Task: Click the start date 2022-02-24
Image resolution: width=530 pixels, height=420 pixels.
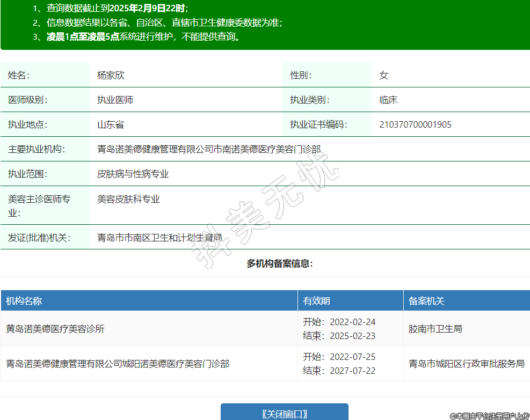Action: (x=352, y=322)
